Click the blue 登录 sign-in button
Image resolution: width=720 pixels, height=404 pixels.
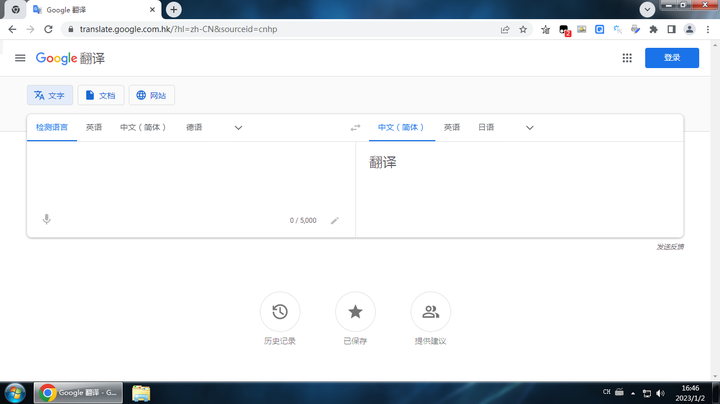click(x=672, y=58)
